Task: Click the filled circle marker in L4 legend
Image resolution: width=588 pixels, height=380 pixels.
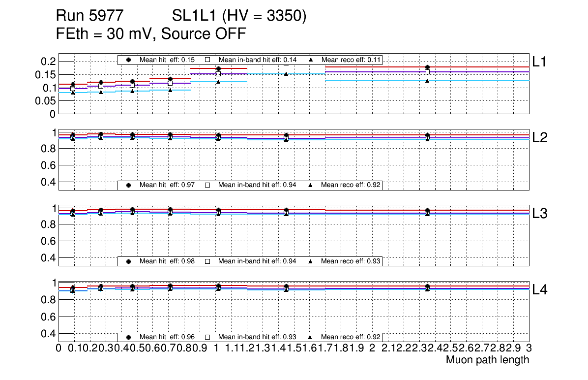Action: [129, 337]
